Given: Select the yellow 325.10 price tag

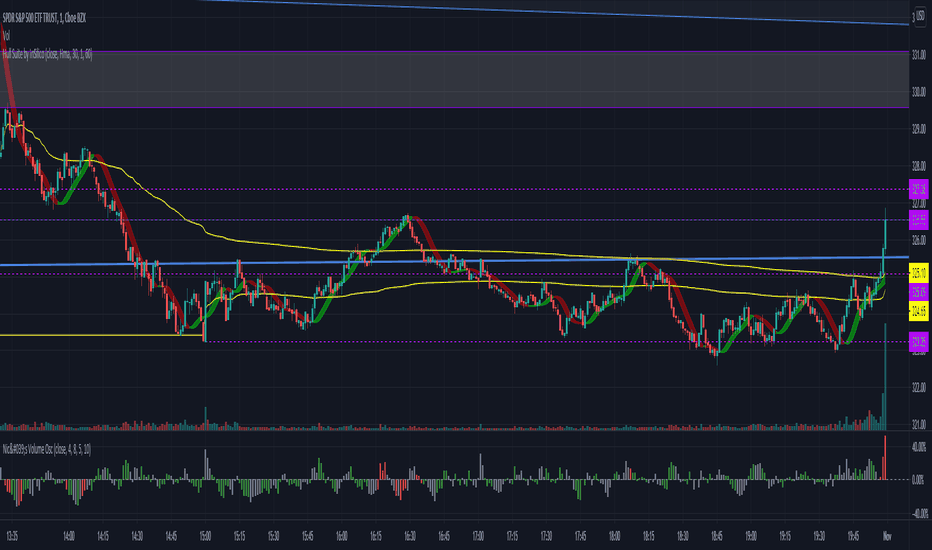Looking at the screenshot, I should point(919,274).
